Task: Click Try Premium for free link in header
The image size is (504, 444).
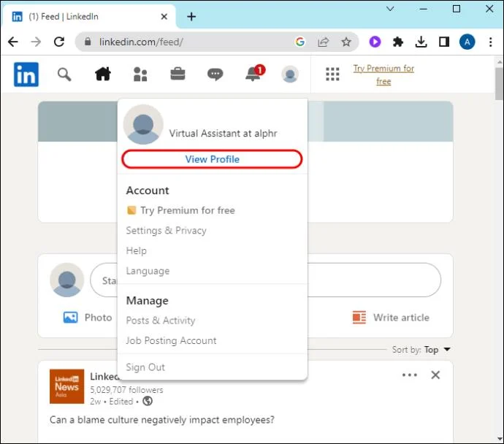Action: (383, 74)
